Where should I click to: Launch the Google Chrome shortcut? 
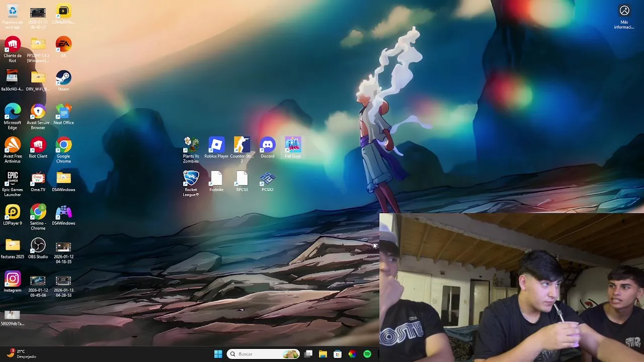tap(63, 150)
